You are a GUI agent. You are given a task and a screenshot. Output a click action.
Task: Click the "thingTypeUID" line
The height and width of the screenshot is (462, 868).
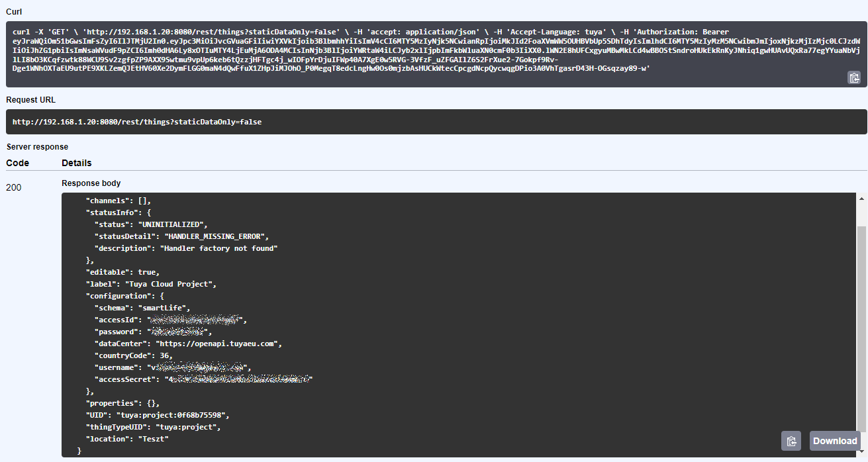point(153,427)
